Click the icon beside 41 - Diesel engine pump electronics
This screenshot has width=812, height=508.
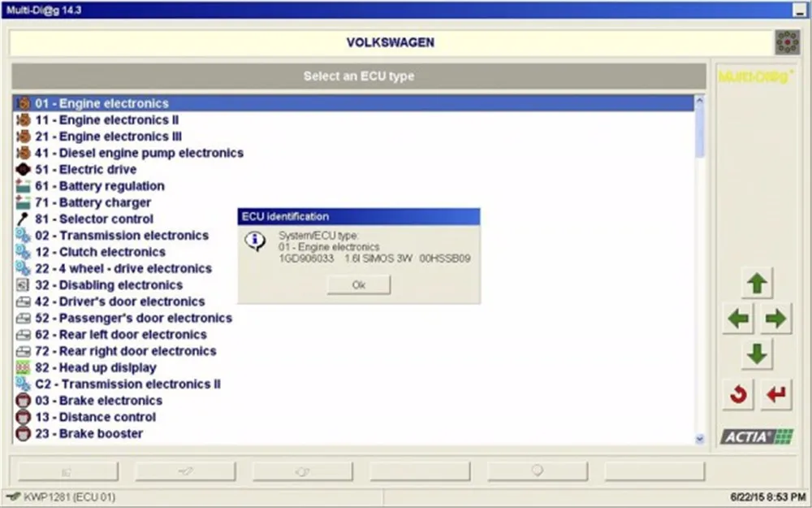point(23,153)
